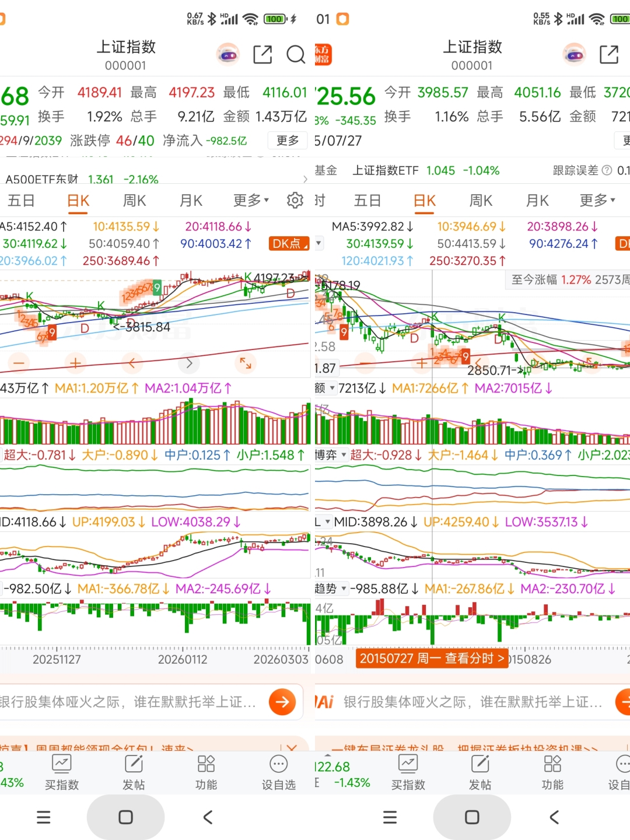Open A500ETF东财 1.361 fund link
The image size is (630, 840).
(82, 179)
